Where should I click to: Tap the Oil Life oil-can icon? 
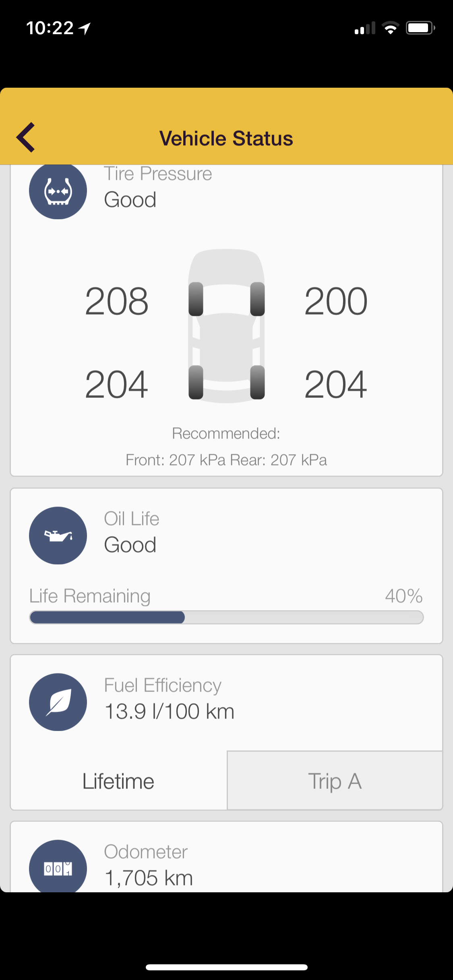[x=58, y=535]
